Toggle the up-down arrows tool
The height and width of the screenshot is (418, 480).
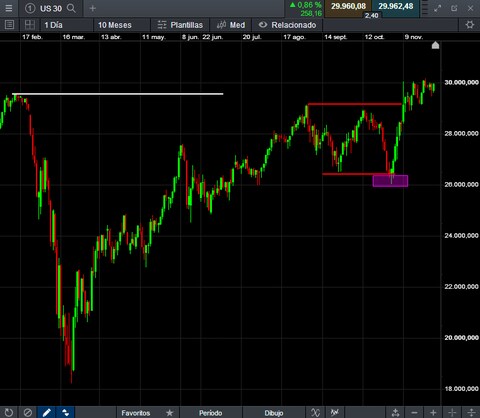(65, 413)
